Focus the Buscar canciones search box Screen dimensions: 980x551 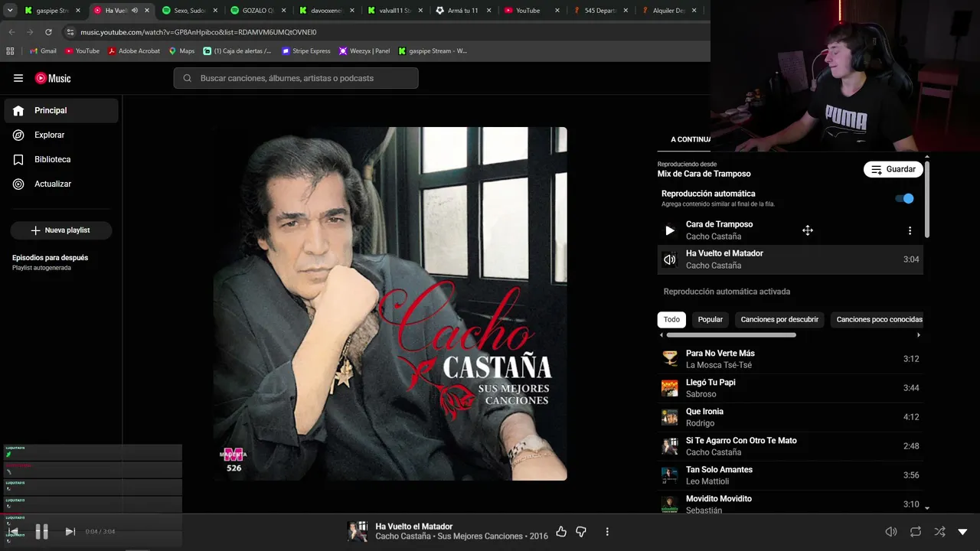point(296,78)
